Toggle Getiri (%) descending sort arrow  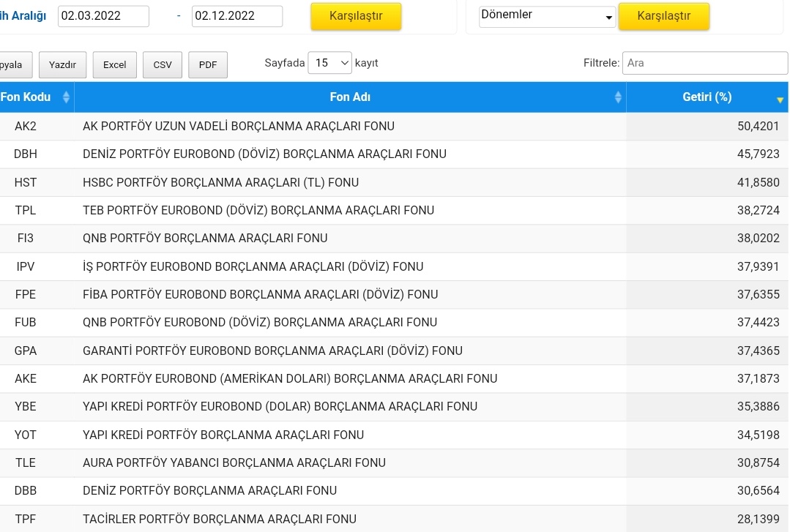780,100
